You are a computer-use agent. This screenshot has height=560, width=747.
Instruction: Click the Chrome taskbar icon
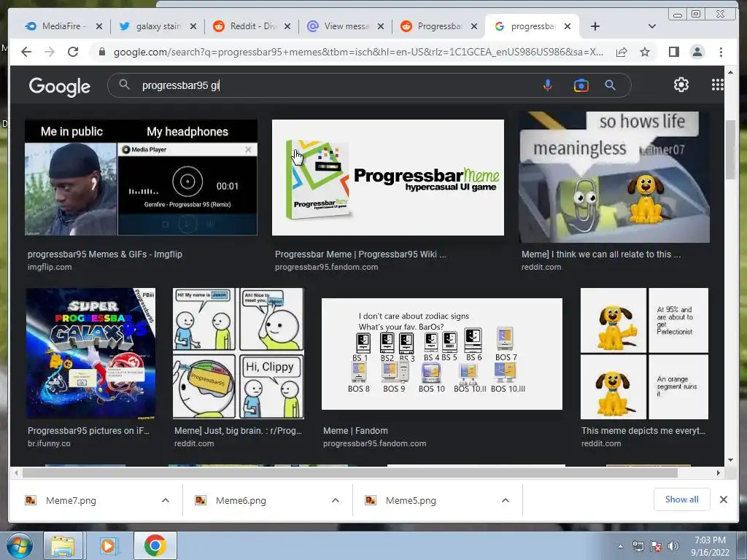[155, 545]
